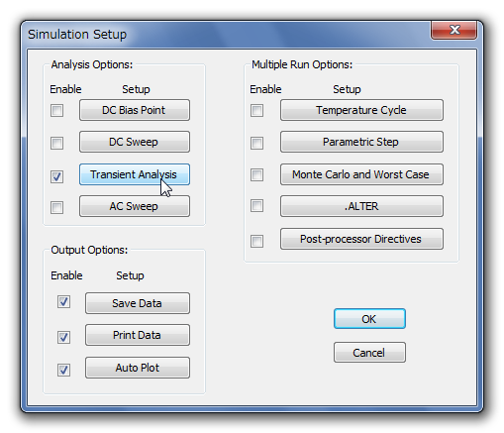
Task: Tick the AC Sweep enable checkbox
Action: [56, 208]
